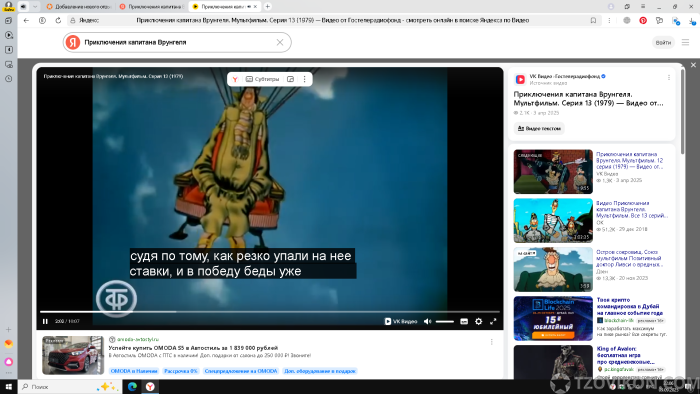Open sidebar history clock icon
Screen dimensions: 700x394
[x=8, y=79]
